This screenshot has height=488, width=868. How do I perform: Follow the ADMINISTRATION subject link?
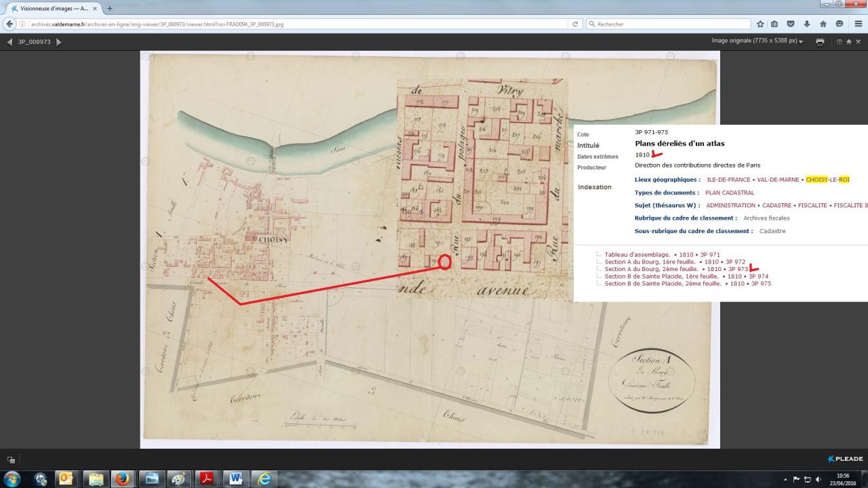(x=730, y=205)
